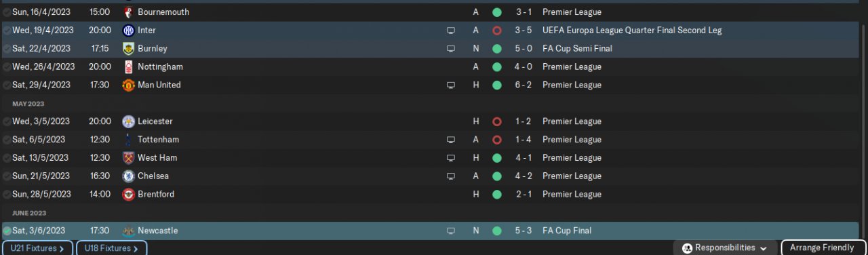Click the vertical scrollbar on the right

(x=863, y=129)
